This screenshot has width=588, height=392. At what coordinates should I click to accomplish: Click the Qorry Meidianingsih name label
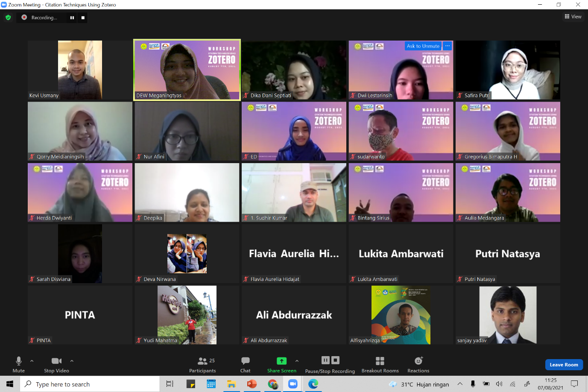(x=60, y=157)
